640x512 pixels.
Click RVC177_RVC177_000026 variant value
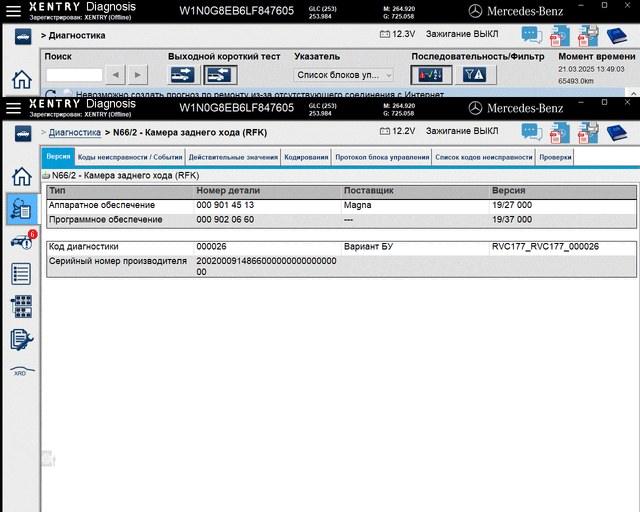coord(545,247)
